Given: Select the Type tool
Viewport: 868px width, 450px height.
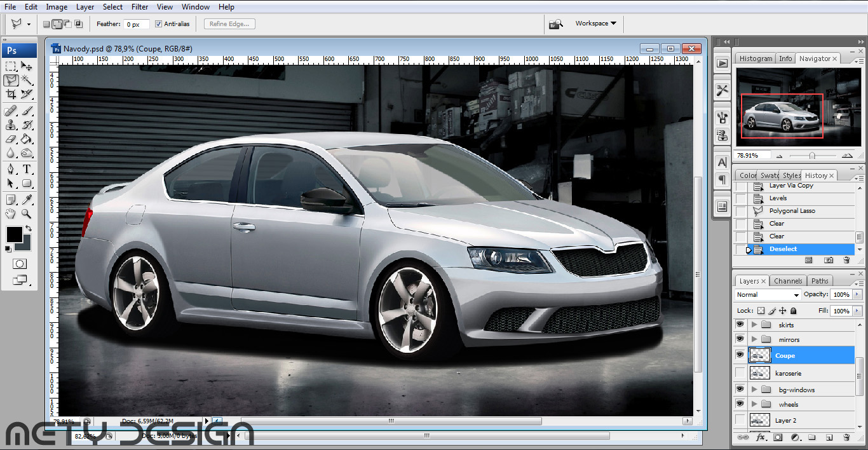Looking at the screenshot, I should pos(27,170).
